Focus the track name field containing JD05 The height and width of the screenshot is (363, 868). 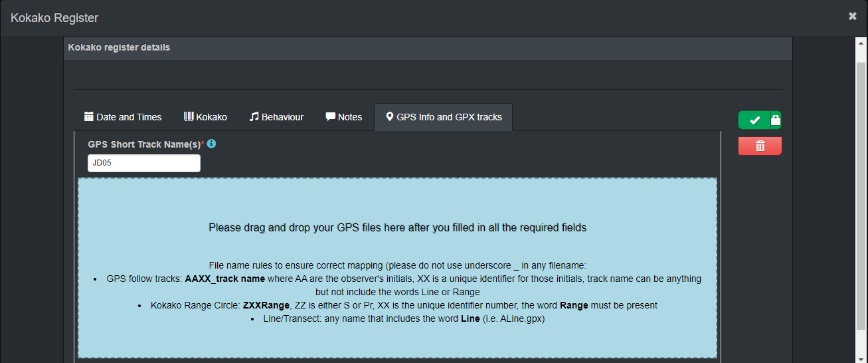tap(144, 164)
